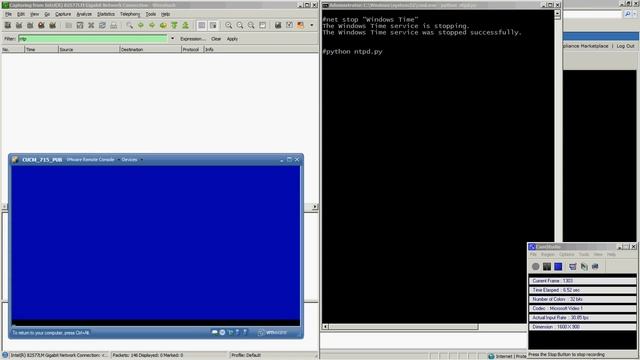
Task: Click Wireshark packet list right scroll arrow
Action: tap(315, 207)
